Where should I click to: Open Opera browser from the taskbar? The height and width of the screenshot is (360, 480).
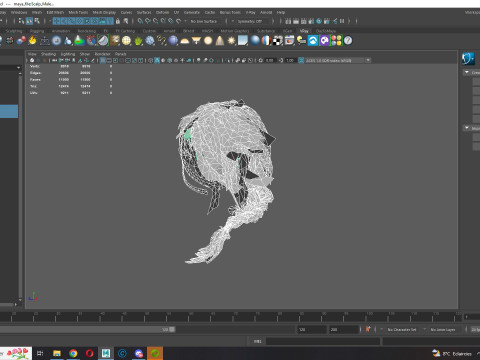(x=90, y=353)
